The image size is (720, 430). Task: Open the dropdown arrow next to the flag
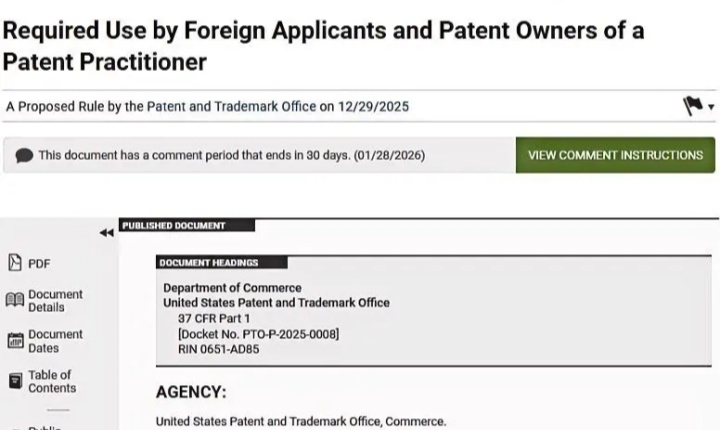pos(711,108)
